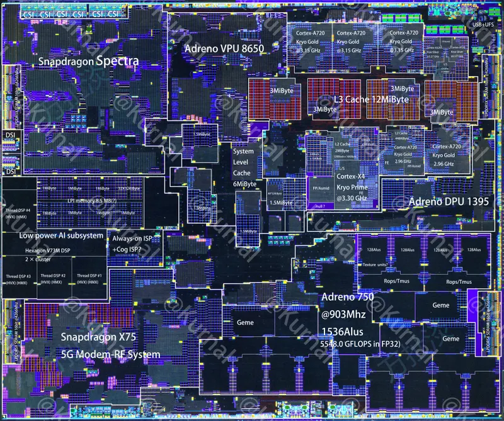Viewport: 504px width, 421px height.
Task: Select the "Thread DSP #2" label
Action: click(x=53, y=276)
